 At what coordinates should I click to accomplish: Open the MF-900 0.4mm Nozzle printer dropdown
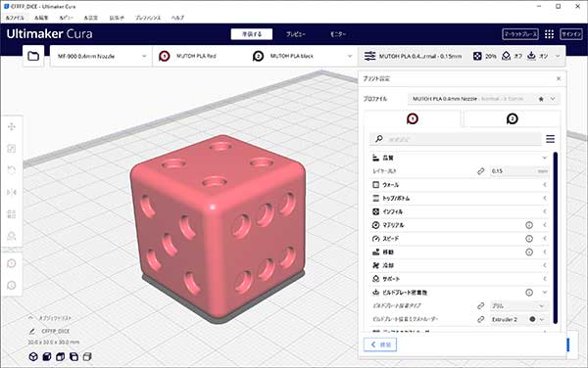101,56
